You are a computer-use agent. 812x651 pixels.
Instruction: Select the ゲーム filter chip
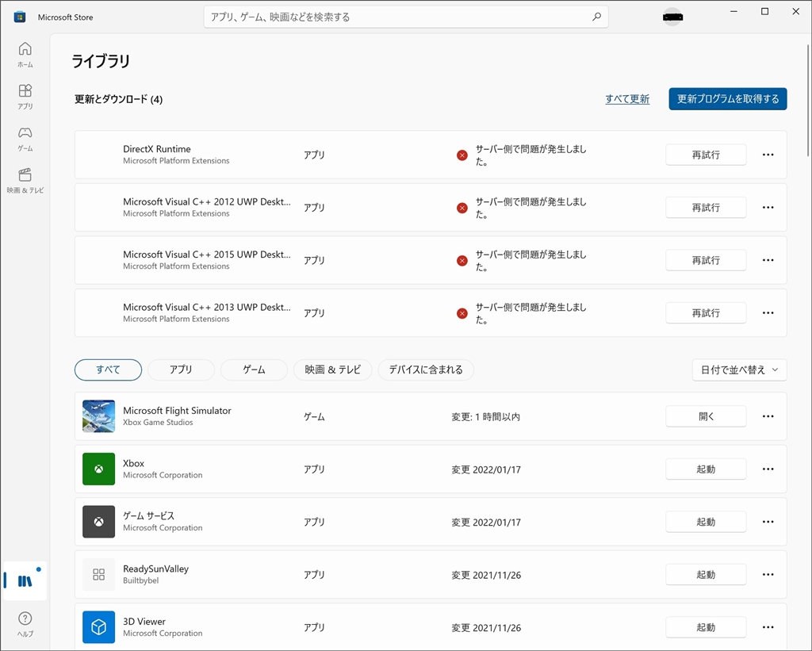(x=254, y=370)
